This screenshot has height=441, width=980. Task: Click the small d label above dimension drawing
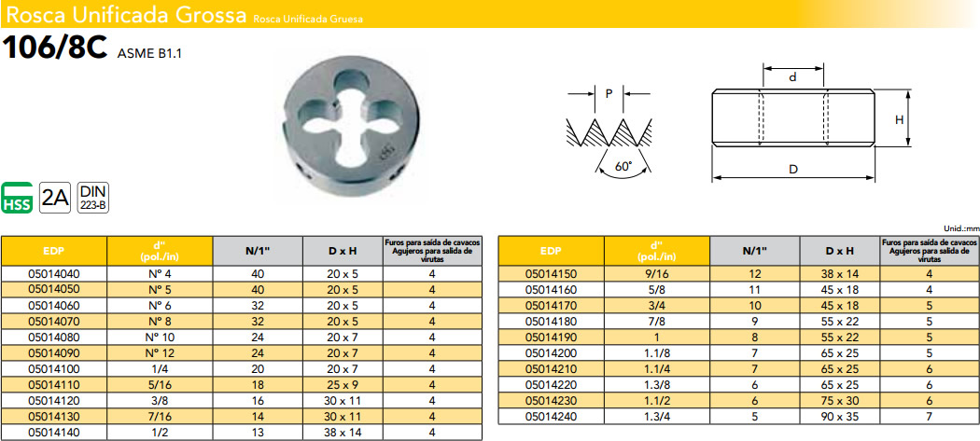point(793,78)
